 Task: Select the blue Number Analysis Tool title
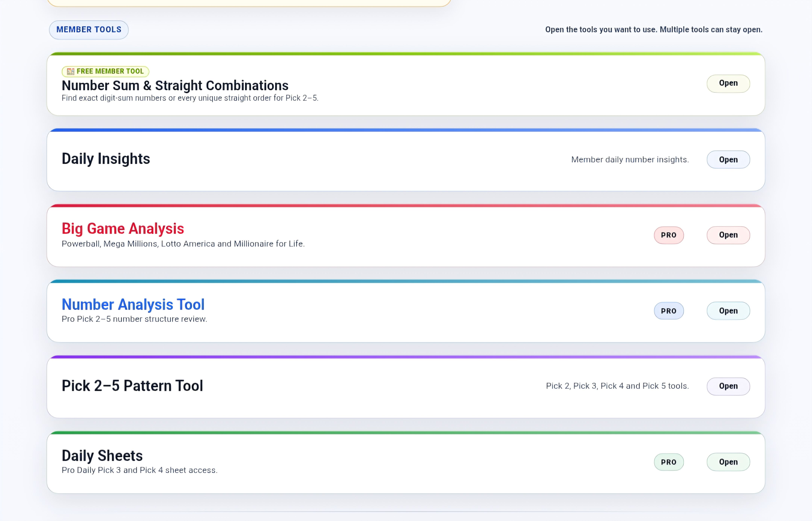tap(133, 304)
